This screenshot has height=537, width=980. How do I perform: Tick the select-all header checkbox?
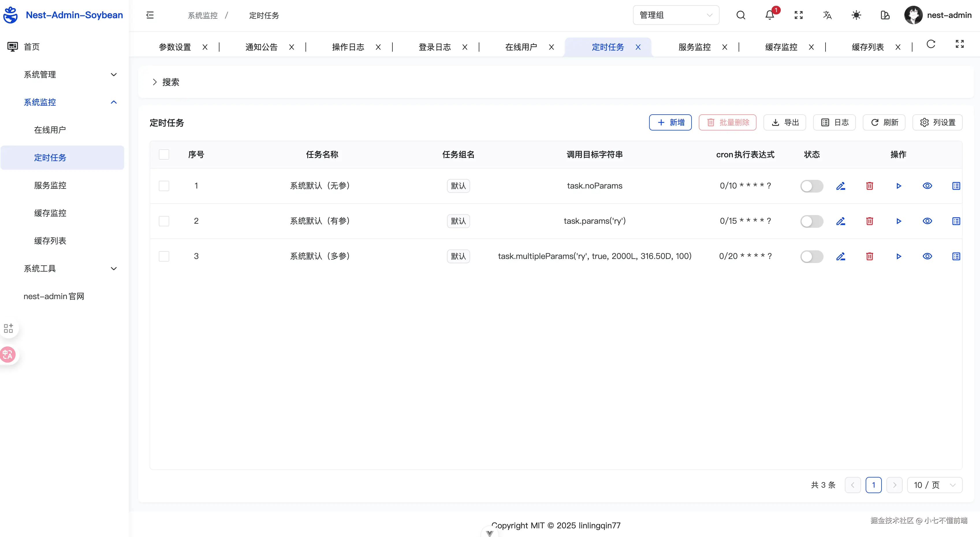point(164,154)
